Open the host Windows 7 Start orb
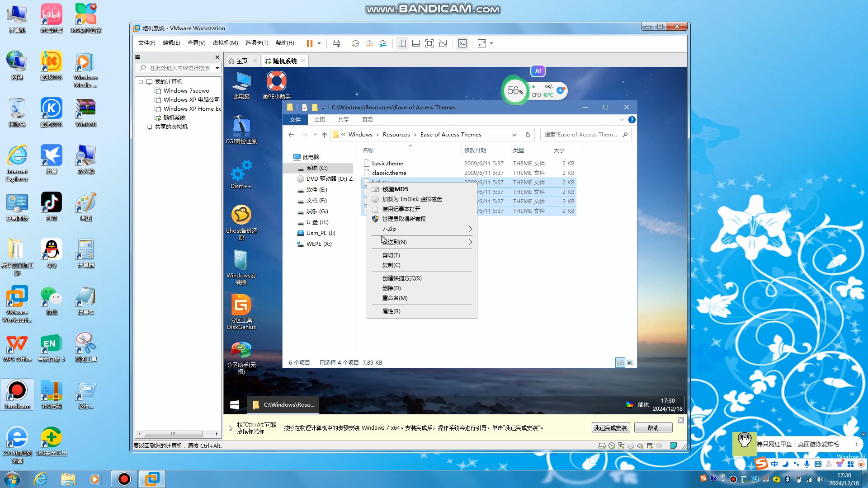This screenshot has height=488, width=868. pos(12,479)
